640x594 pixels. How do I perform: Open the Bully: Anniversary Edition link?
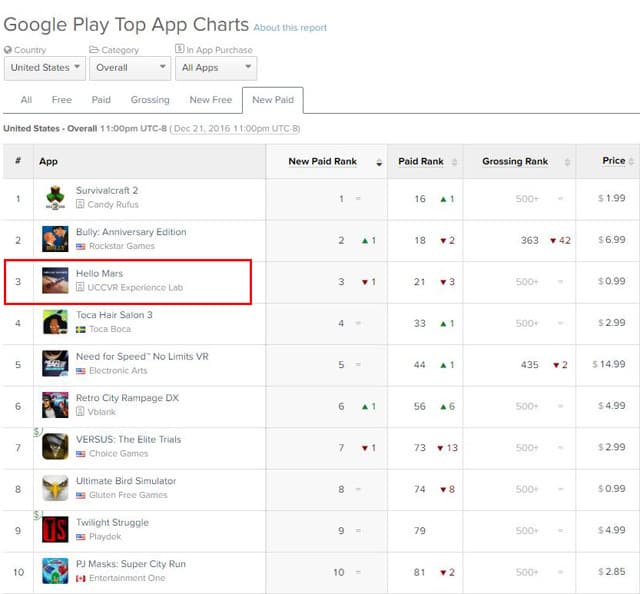pyautogui.click(x=131, y=232)
